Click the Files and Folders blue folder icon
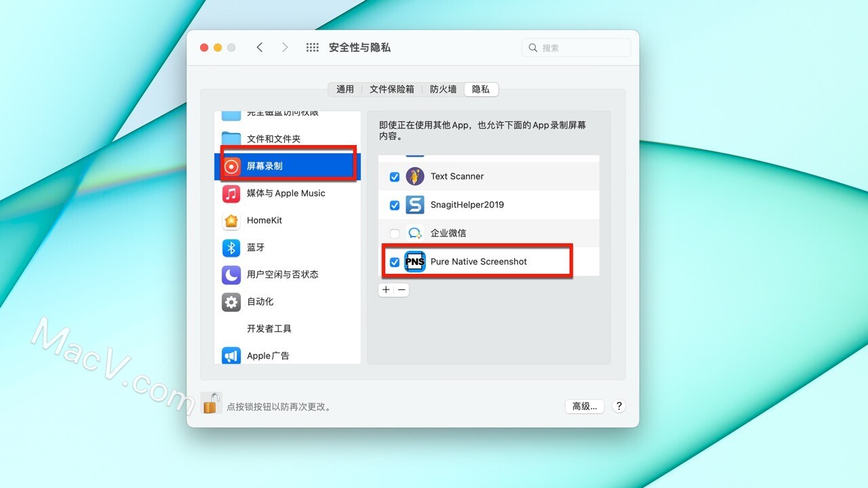 pos(231,139)
